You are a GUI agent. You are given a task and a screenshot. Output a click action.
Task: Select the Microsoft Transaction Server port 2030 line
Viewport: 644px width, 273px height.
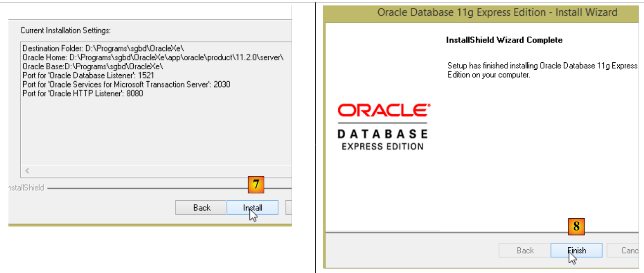point(126,85)
